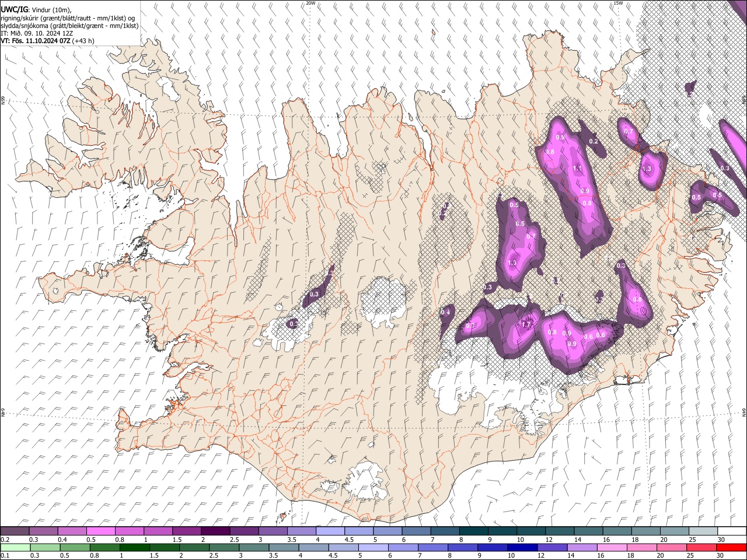Pick the bright pink swatch starting at 0.5 in upper legend

coord(100,531)
